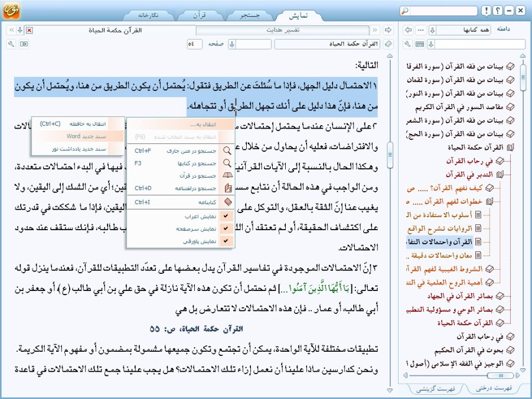Screen dimensions: 532x399
Task: Click the horizontal scrollbar thumb in the book list
Action: coord(500,375)
